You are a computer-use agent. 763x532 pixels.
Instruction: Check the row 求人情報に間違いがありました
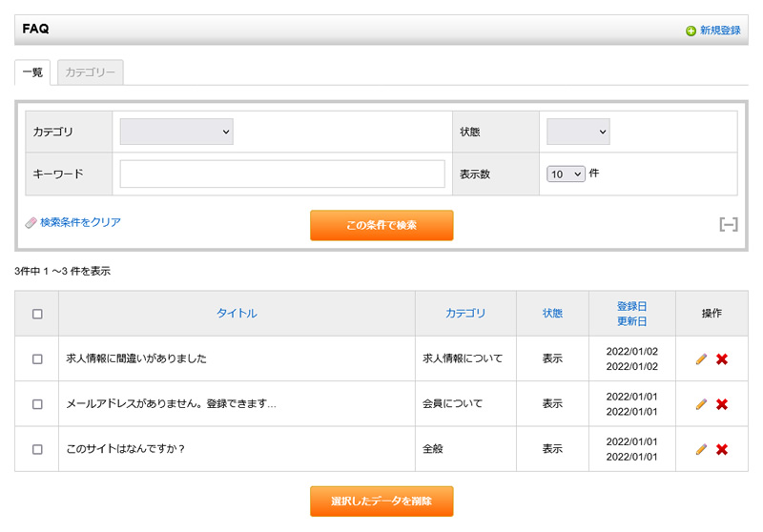click(37, 358)
